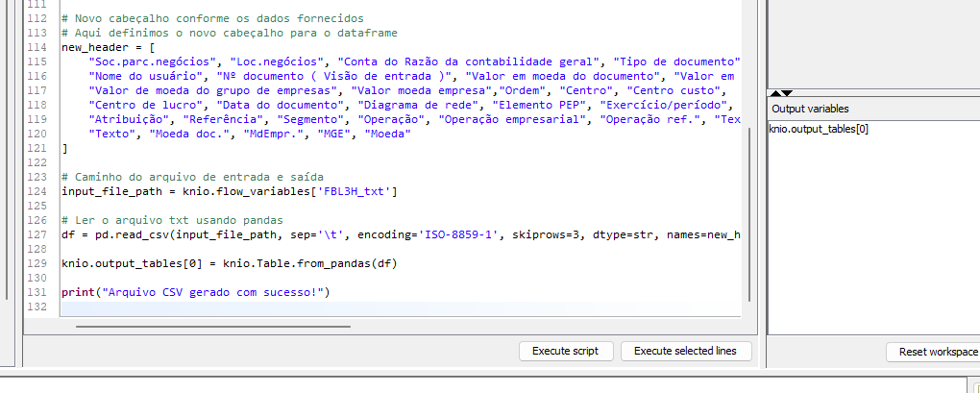Run the code with Execute script
Image resolution: width=980 pixels, height=393 pixels.
[x=565, y=351]
